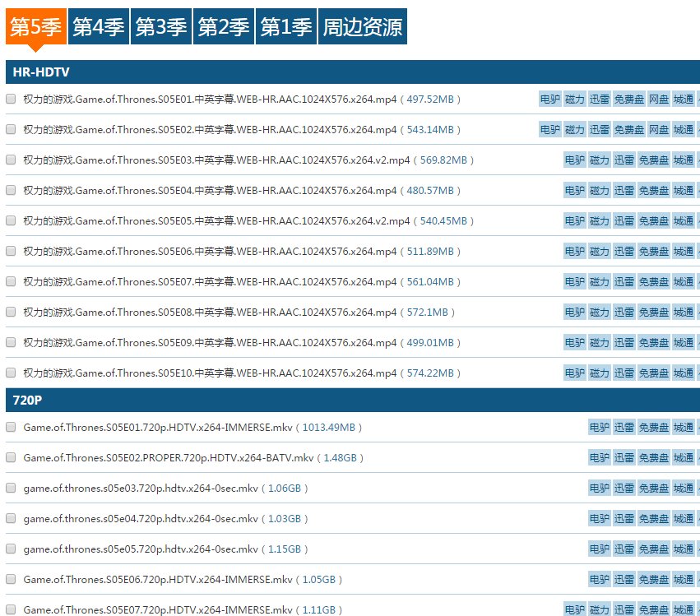Check the S05E02 PROPER 720p BATV checkbox
Screen dimensions: 700x616
(x=11, y=457)
